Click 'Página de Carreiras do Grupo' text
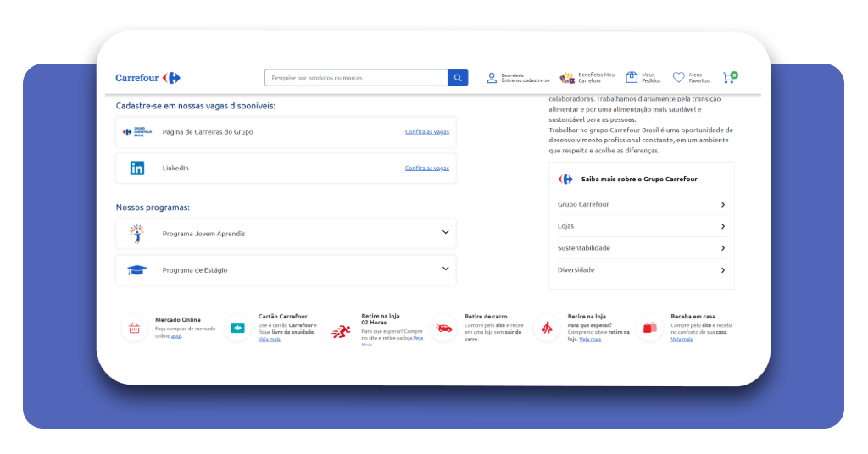 click(x=208, y=131)
